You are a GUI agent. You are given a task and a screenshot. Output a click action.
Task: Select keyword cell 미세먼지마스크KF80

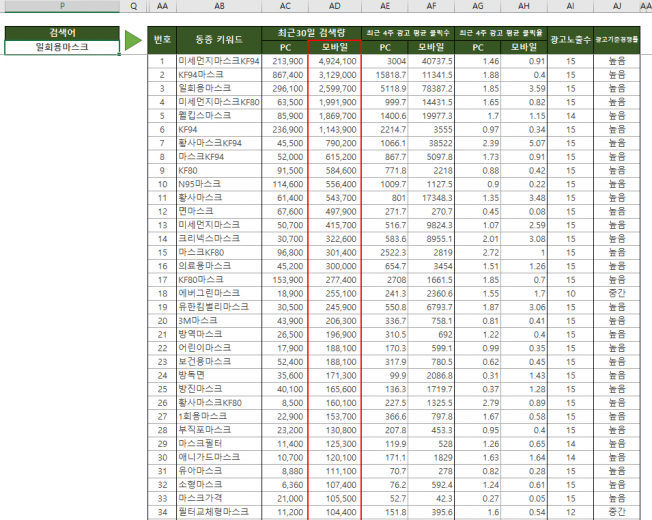(x=219, y=102)
